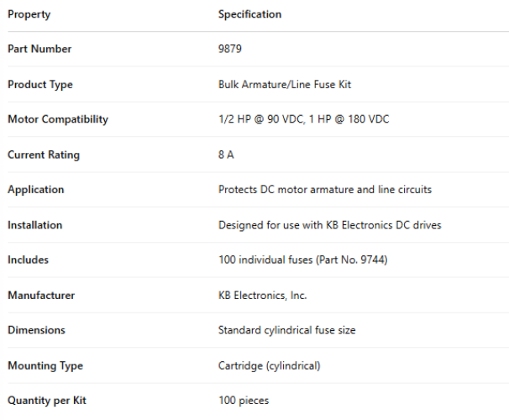Viewport: 509px width, 420px height.
Task: Click the Product Type label
Action: [x=40, y=84]
